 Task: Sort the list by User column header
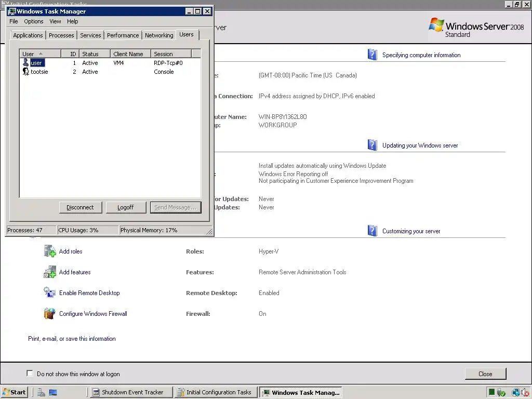tap(40, 54)
